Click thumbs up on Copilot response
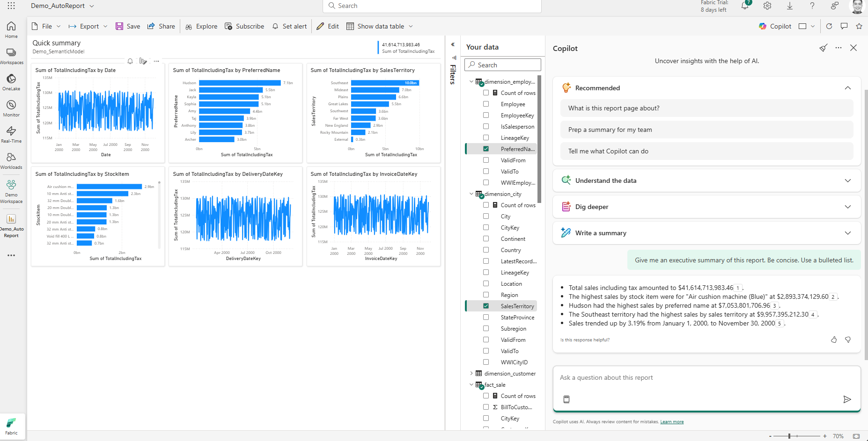This screenshot has height=441, width=868. point(834,340)
